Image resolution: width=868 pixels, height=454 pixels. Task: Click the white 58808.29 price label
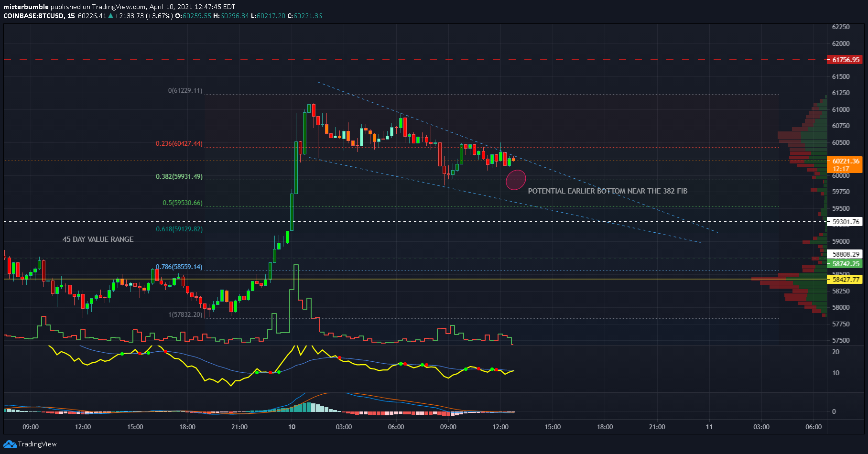point(845,254)
